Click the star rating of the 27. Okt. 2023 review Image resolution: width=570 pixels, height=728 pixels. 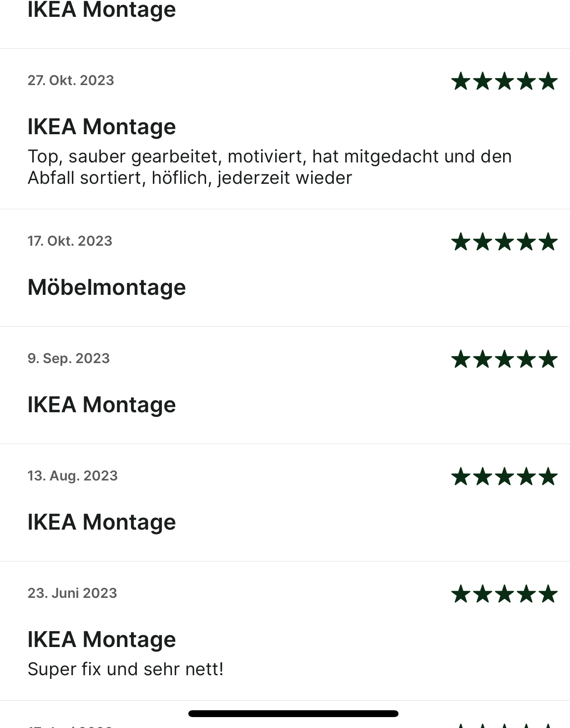504,81
